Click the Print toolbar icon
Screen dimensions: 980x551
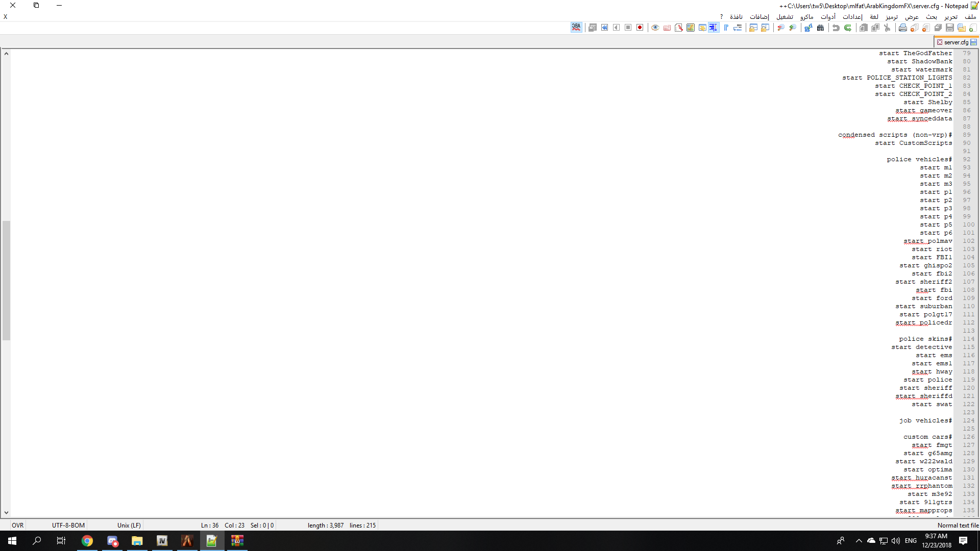pyautogui.click(x=902, y=28)
